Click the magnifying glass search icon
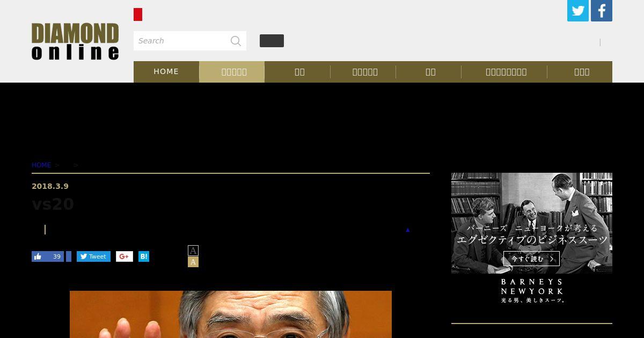Image resolution: width=644 pixels, height=338 pixels. pyautogui.click(x=236, y=41)
